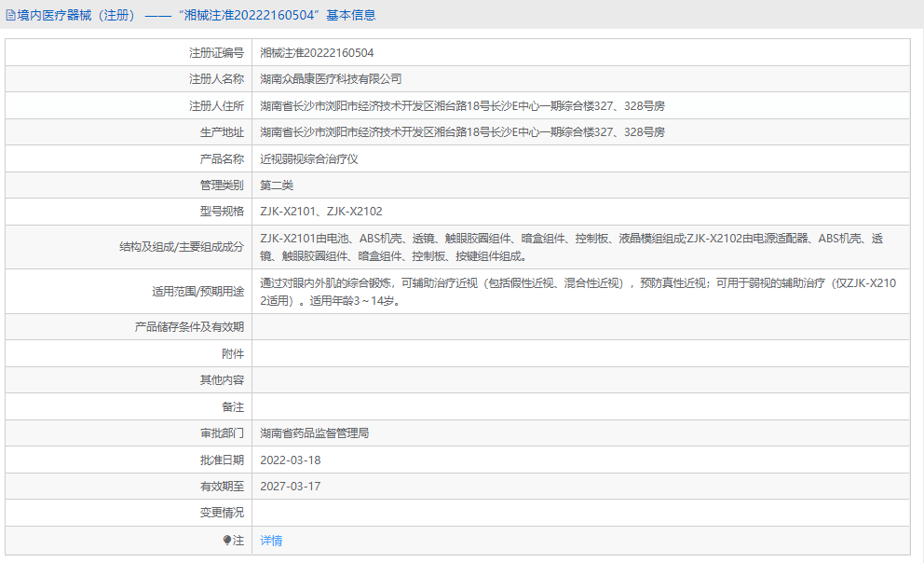Click the 管理类别 value 第二类
The width and height of the screenshot is (924, 563).
pyautogui.click(x=275, y=184)
